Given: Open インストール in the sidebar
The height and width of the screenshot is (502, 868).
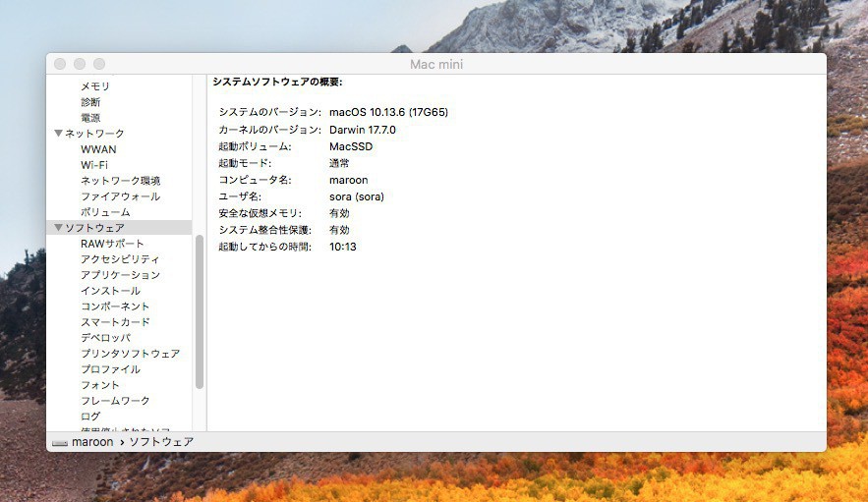Looking at the screenshot, I should click(110, 291).
